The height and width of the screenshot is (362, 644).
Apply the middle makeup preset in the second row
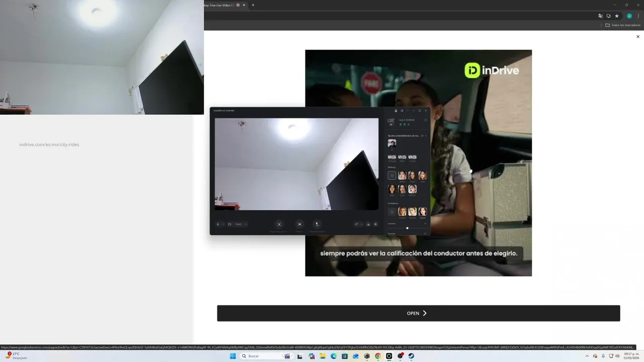click(402, 189)
